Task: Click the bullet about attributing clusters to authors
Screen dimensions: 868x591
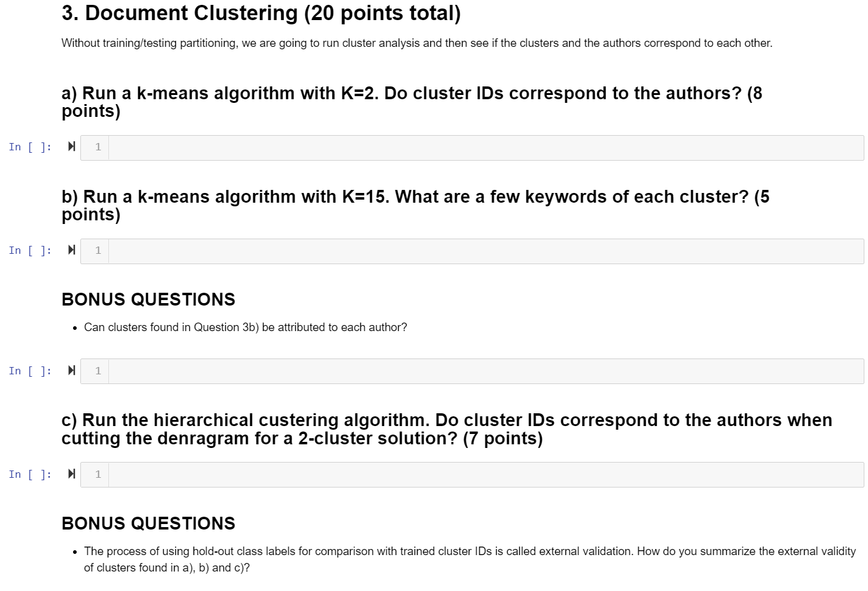Action: point(245,327)
